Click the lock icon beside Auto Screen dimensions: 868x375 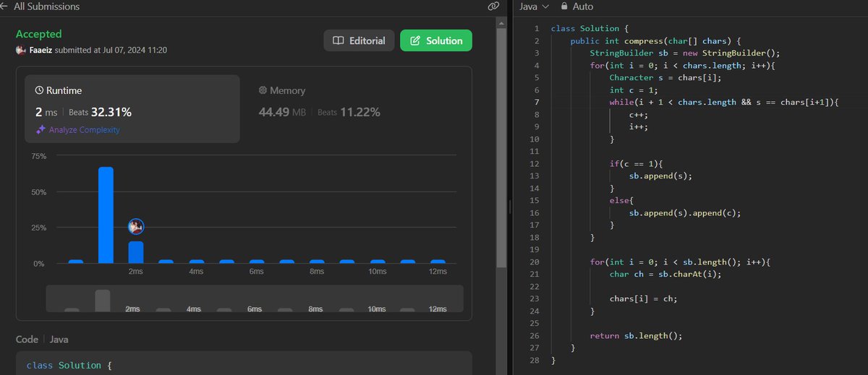[x=564, y=6]
